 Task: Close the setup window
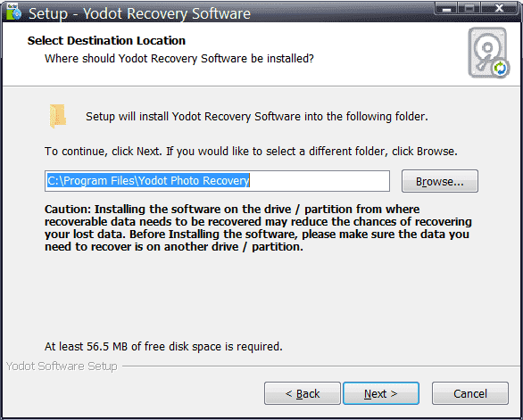point(499,8)
